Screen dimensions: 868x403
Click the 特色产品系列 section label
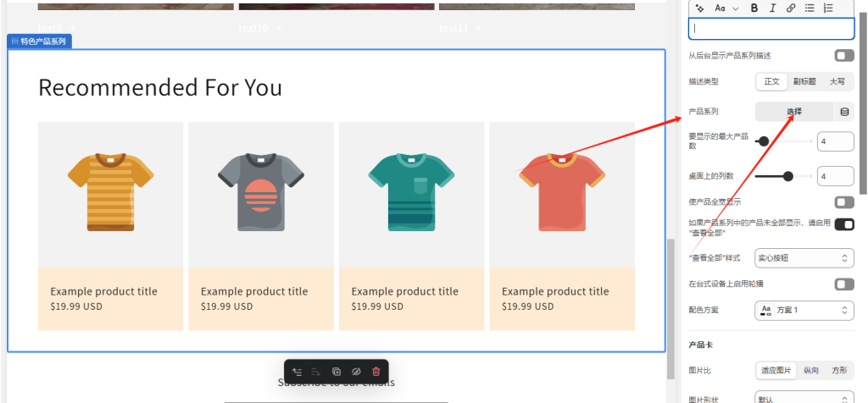click(x=39, y=41)
